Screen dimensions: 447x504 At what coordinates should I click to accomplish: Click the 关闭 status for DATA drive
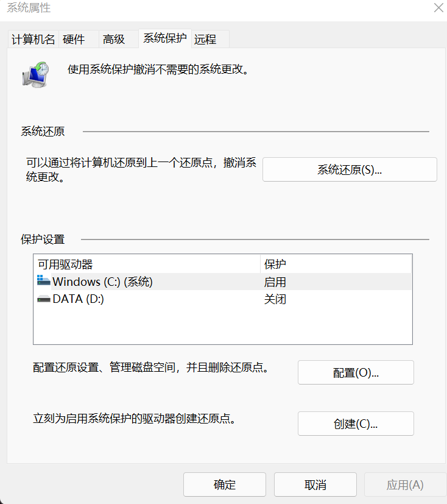(275, 299)
